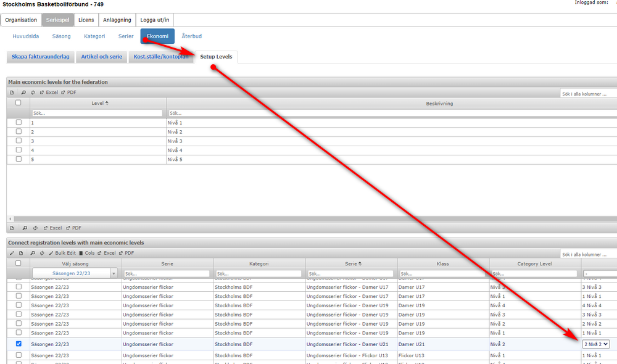
Task: Click the Bulk Edit button
Action: (62, 253)
